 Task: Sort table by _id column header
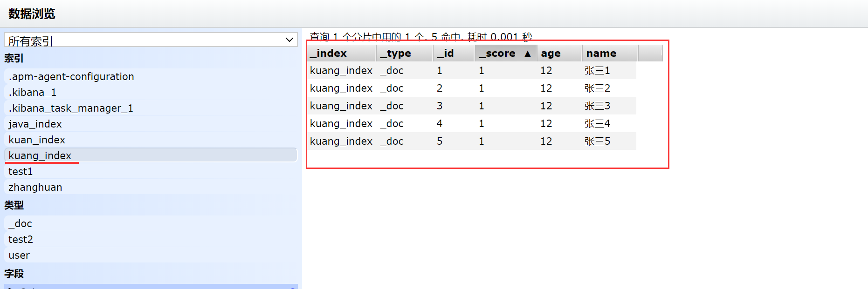coord(454,53)
